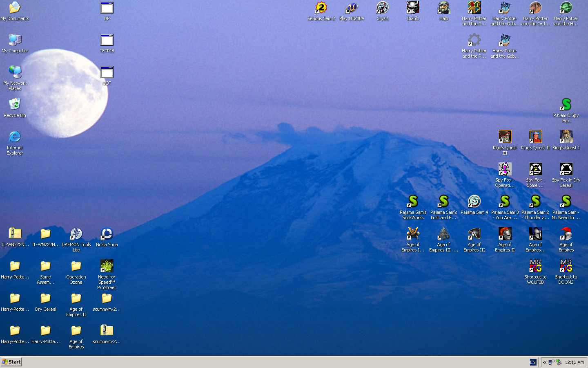Launch Internet Explorer from the desktop
Screen dimensions: 588x368
(x=15, y=142)
